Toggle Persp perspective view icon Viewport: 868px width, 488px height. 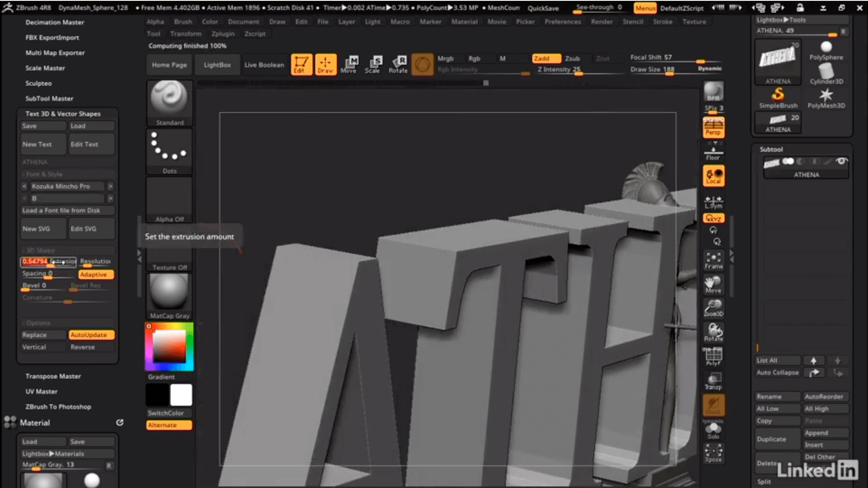click(713, 128)
